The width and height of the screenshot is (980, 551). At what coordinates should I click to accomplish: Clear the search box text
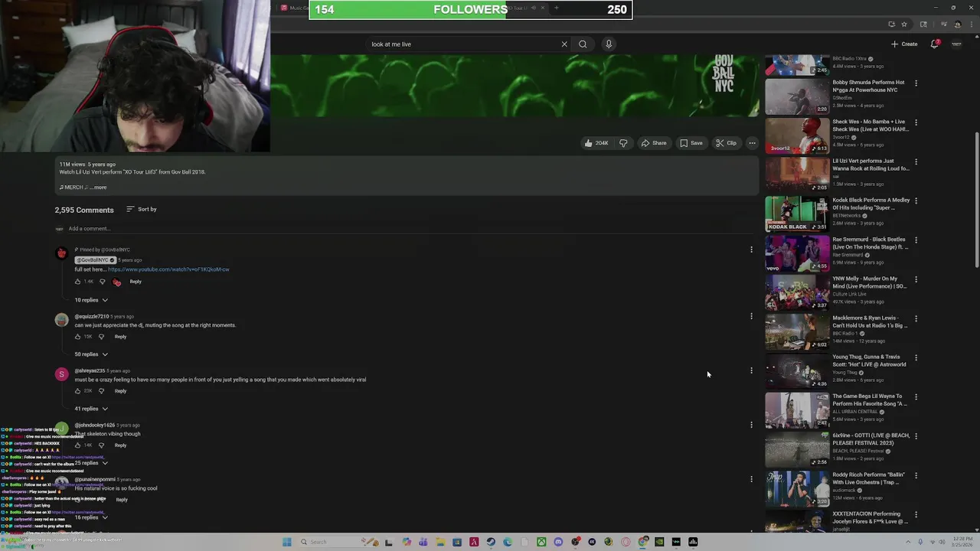[564, 44]
